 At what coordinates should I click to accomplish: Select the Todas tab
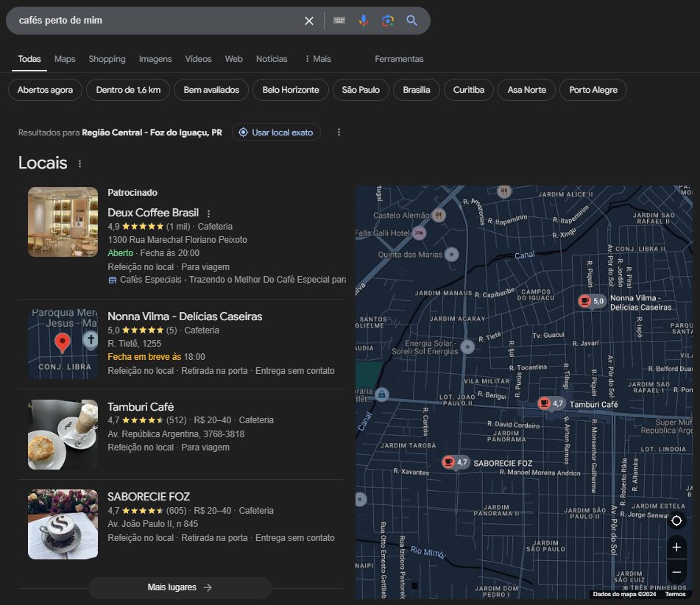[x=29, y=59]
